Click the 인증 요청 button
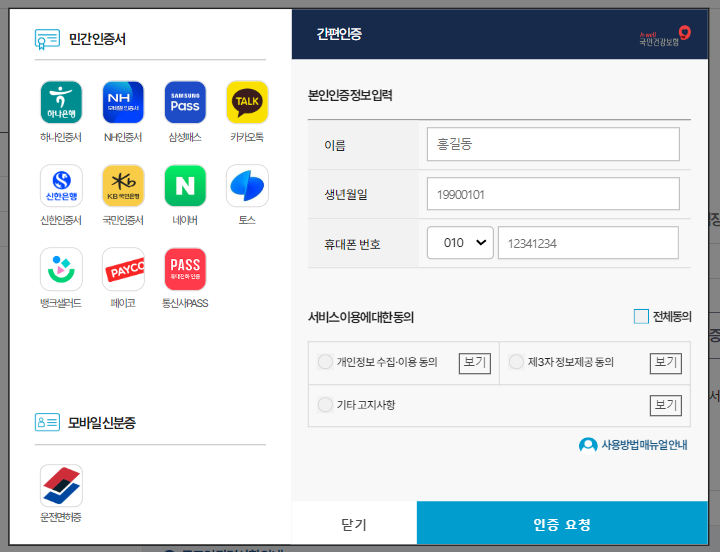 [562, 524]
